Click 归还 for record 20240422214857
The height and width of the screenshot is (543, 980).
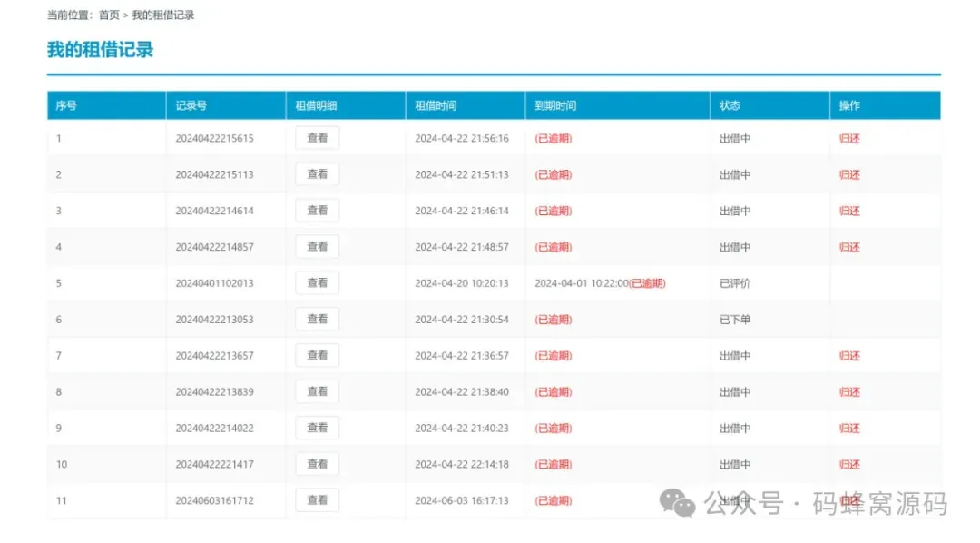click(x=849, y=248)
